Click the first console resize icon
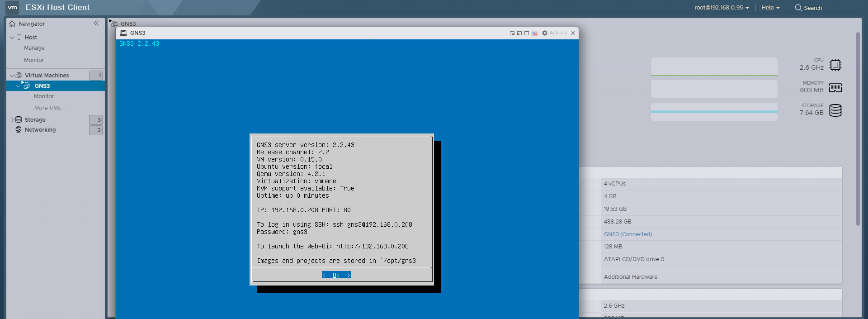 point(512,33)
